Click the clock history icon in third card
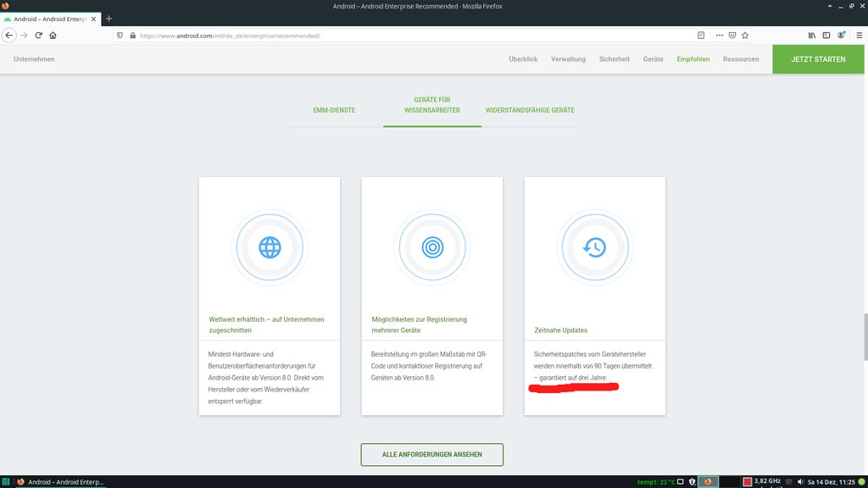 coord(594,247)
